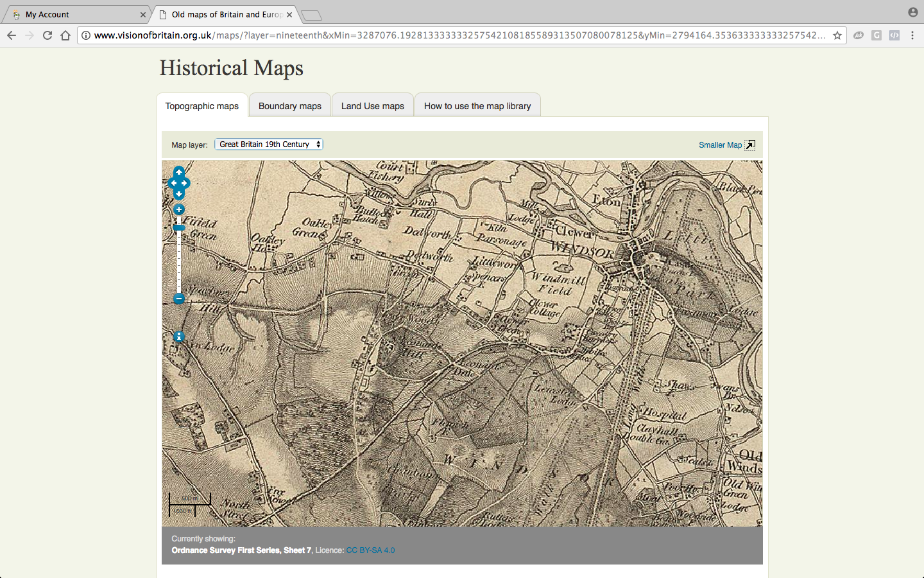Bookmark this page with the star icon

837,35
